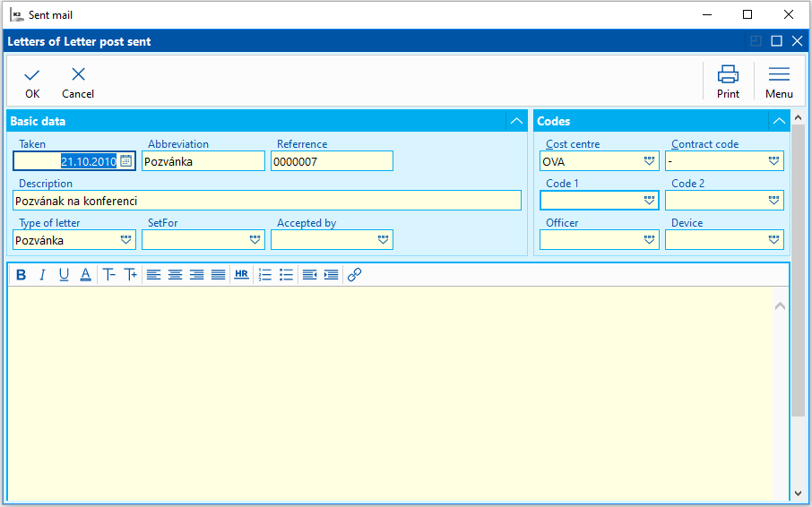Open the hamburger Menu
Screen dimensions: 812x507
pos(779,82)
